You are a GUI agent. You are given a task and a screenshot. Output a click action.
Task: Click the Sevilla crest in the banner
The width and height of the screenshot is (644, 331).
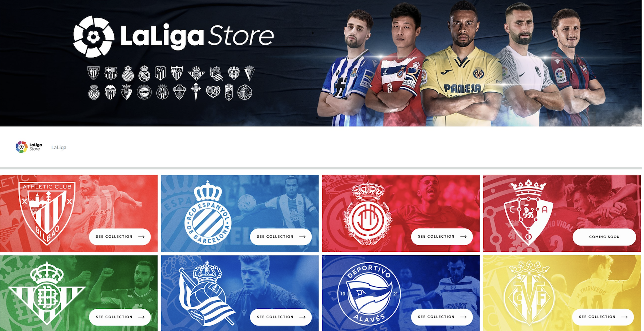pos(177,73)
